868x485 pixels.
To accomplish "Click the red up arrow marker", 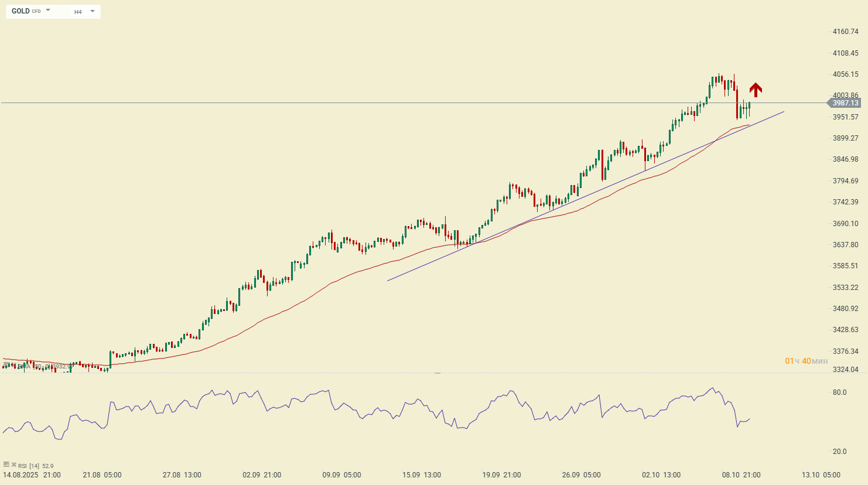I will [x=756, y=90].
